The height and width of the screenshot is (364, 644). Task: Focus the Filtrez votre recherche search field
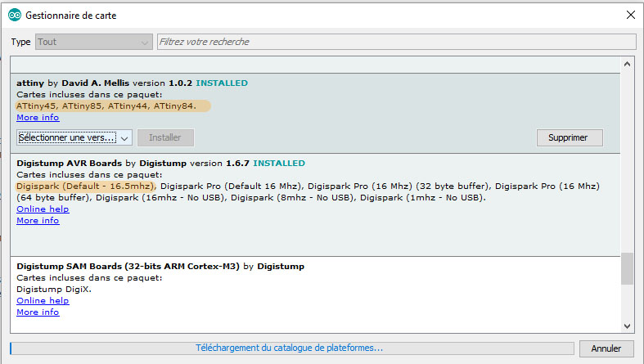(396, 42)
